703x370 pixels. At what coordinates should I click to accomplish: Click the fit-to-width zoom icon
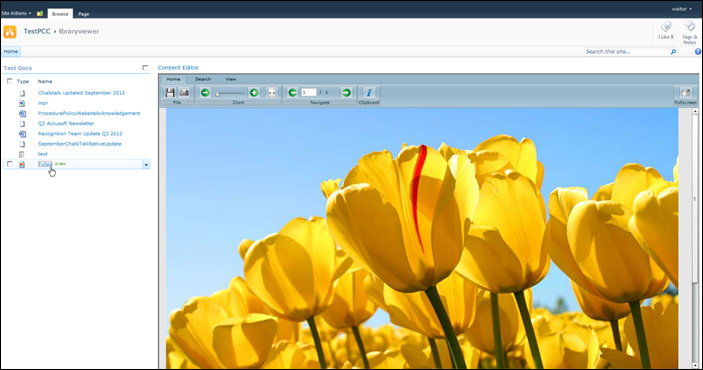(272, 93)
